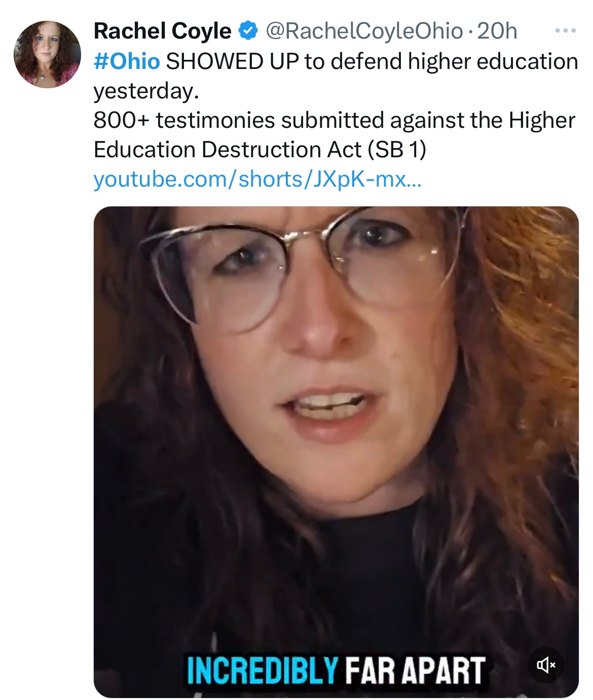
Task: Open the three-dot more options menu
Action: (565, 31)
